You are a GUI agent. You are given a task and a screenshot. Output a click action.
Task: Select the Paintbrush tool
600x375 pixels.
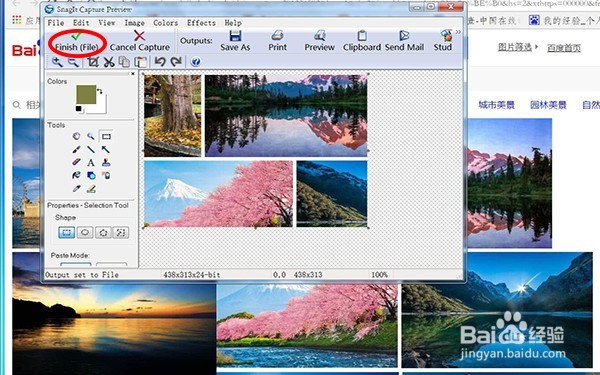coord(77,149)
